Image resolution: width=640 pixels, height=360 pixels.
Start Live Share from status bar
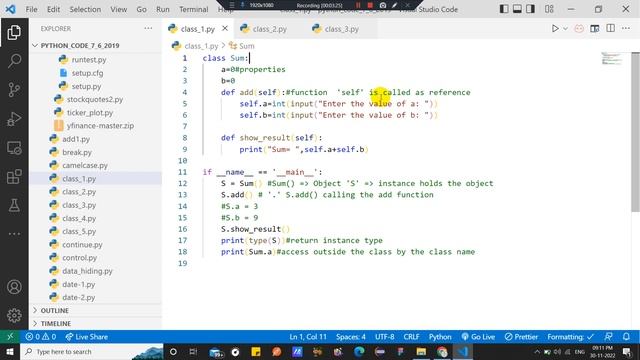87,337
